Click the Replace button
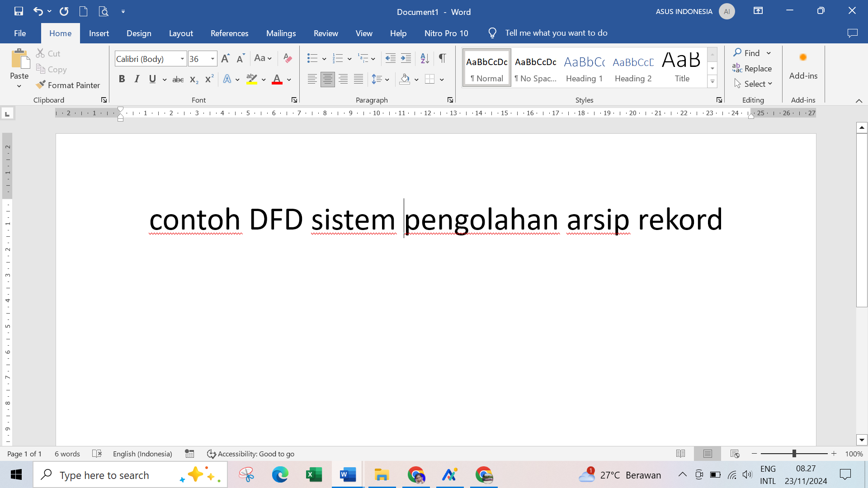The image size is (868, 488). (752, 68)
